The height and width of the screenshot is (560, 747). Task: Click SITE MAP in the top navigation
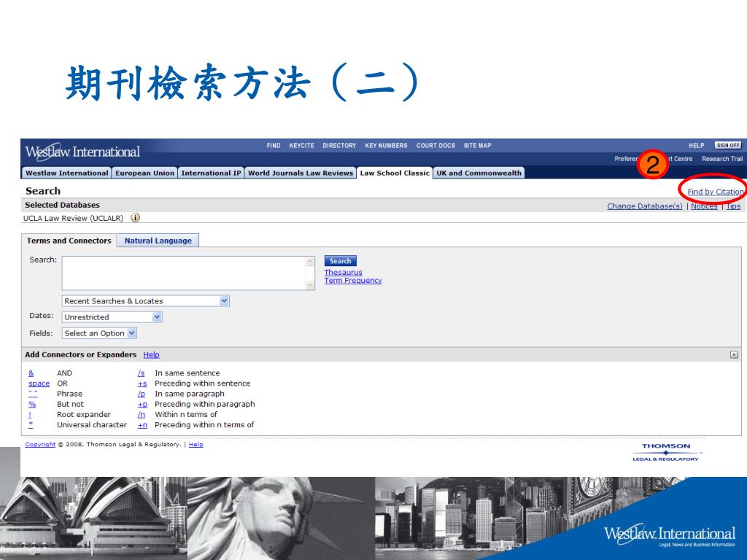pyautogui.click(x=477, y=145)
